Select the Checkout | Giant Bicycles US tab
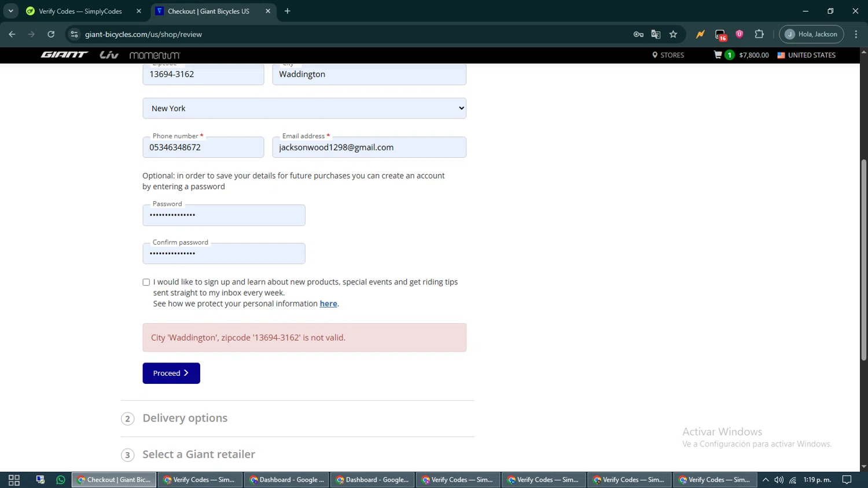This screenshot has height=488, width=868. point(208,11)
